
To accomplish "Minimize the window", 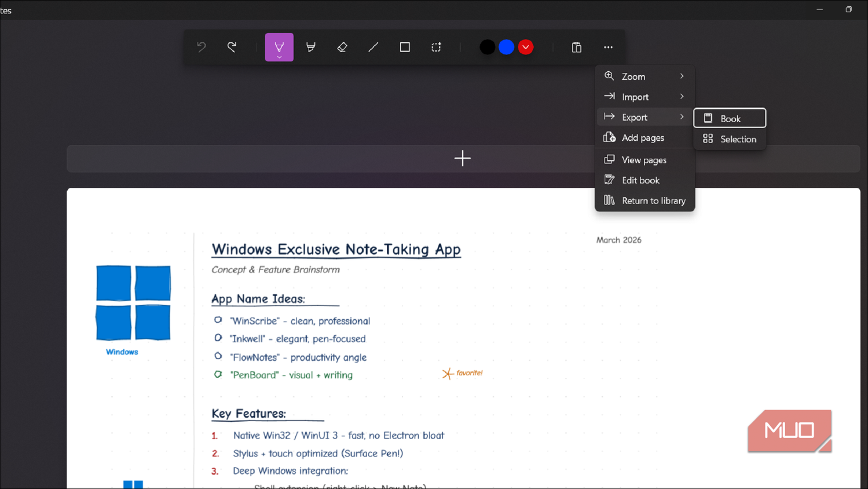I will pos(820,9).
